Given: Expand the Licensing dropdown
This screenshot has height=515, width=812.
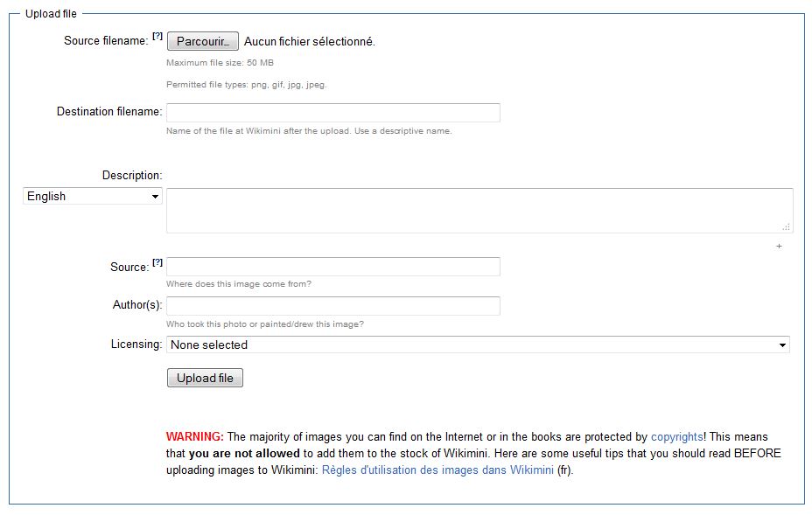Looking at the screenshot, I should tap(478, 344).
